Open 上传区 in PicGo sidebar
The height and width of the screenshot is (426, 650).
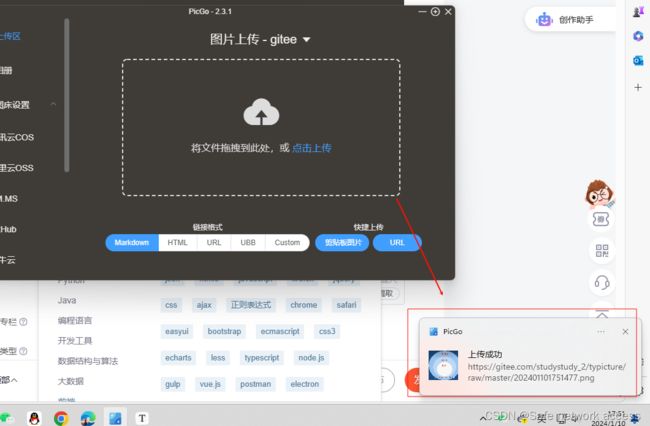tap(10, 36)
